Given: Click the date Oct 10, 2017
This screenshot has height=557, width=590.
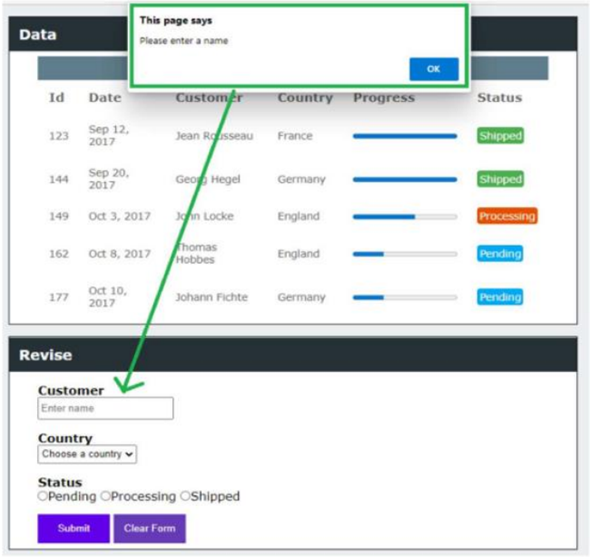Looking at the screenshot, I should 108,297.
